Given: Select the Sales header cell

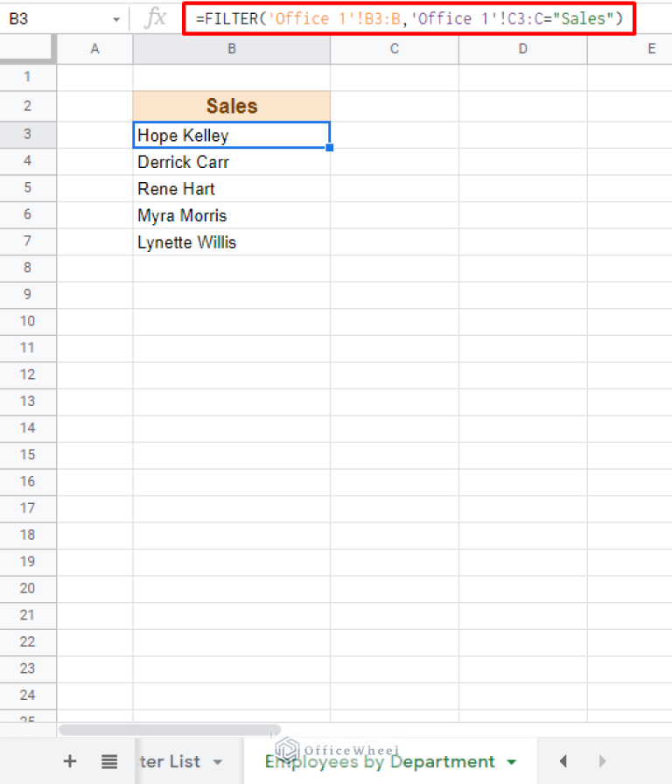Looking at the screenshot, I should pos(231,105).
